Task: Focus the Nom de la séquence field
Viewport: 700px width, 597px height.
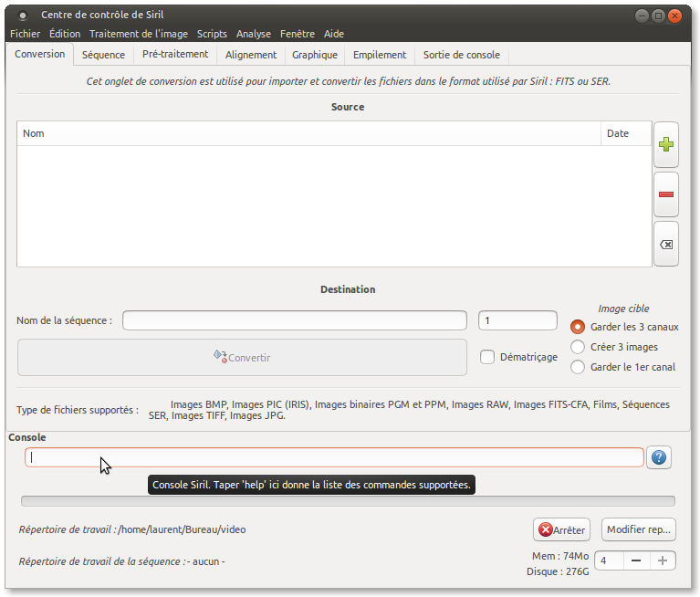Action: 295,320
